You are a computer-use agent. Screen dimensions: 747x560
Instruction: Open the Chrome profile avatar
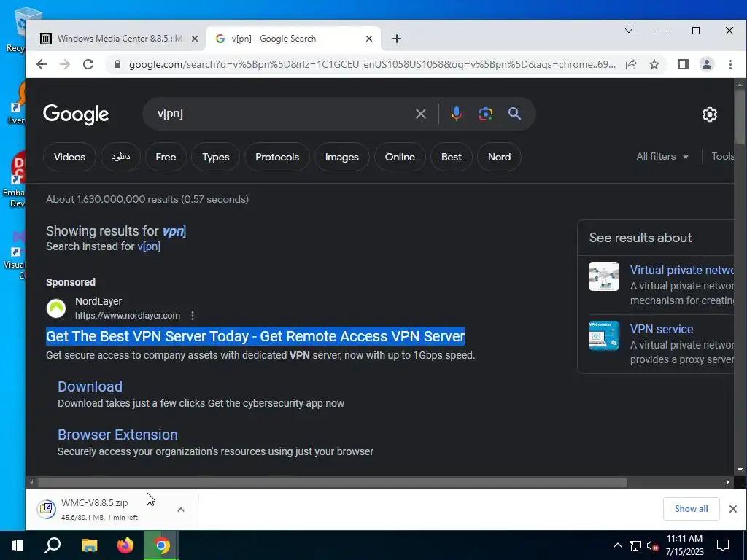coord(706,64)
